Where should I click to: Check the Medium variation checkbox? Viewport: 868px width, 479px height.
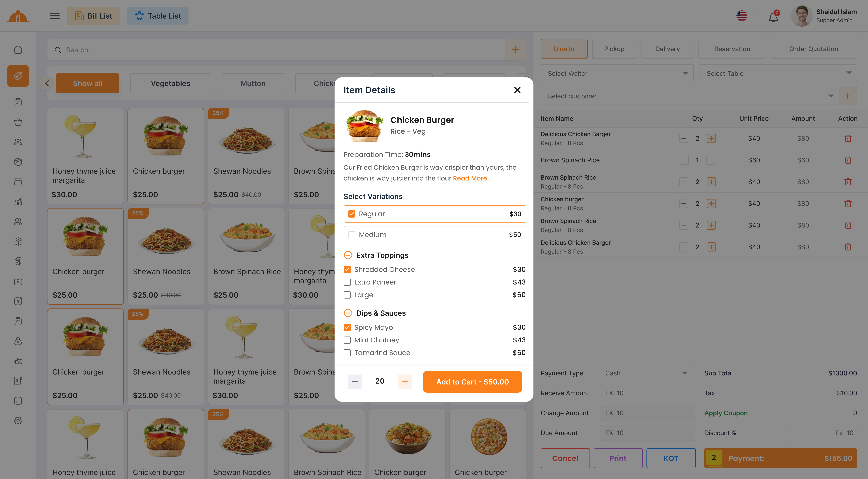pos(351,235)
